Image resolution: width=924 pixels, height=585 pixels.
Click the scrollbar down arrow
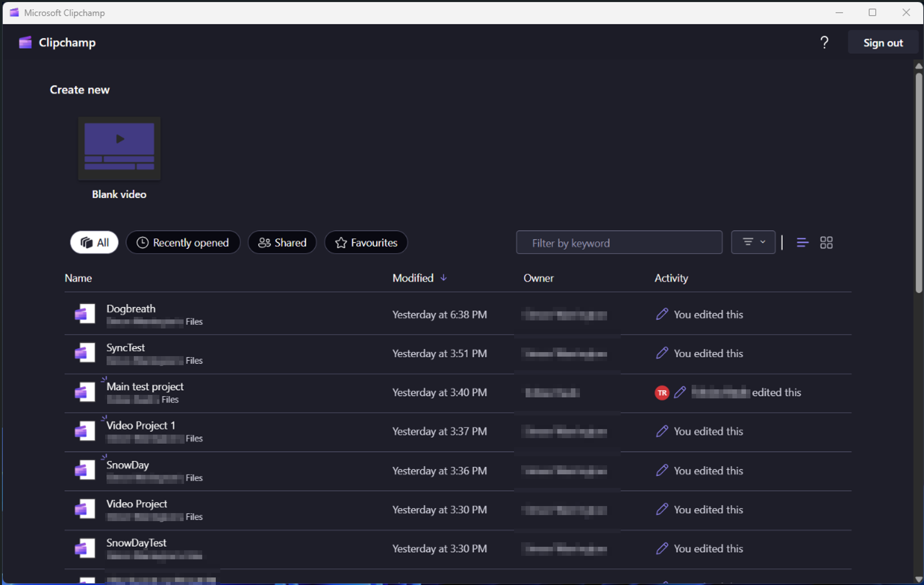pos(918,579)
